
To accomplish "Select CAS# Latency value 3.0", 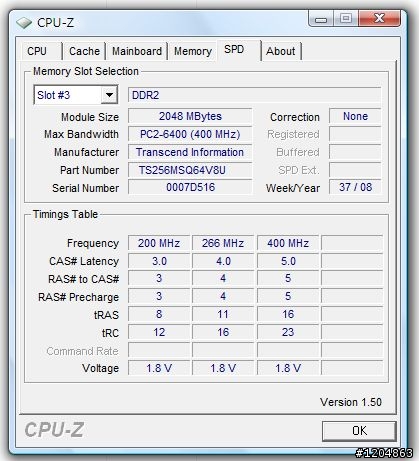I will (x=159, y=261).
